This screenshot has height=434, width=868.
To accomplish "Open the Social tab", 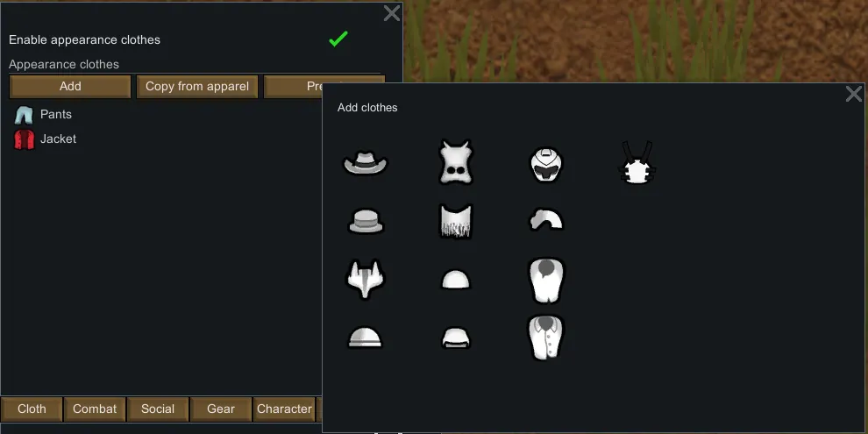I will [x=158, y=409].
